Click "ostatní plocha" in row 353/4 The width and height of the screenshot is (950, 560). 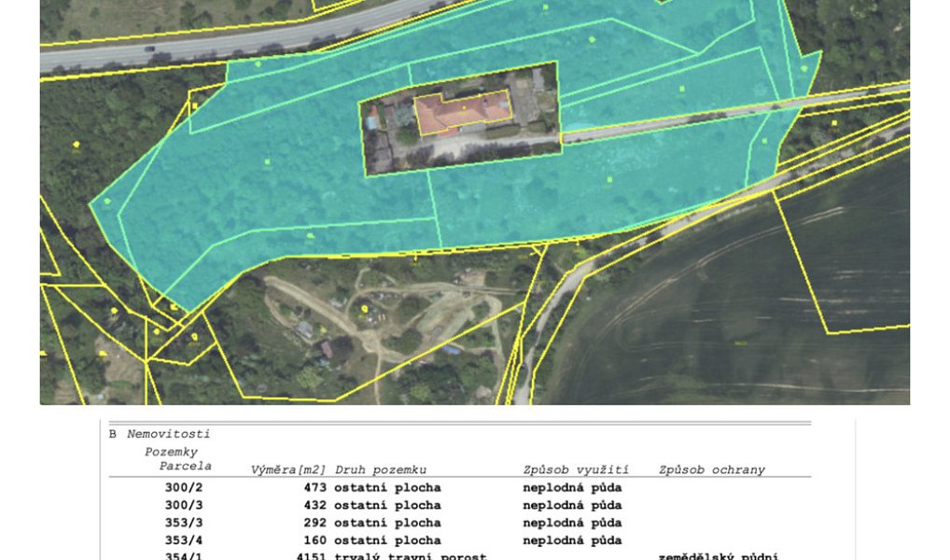[x=388, y=540]
